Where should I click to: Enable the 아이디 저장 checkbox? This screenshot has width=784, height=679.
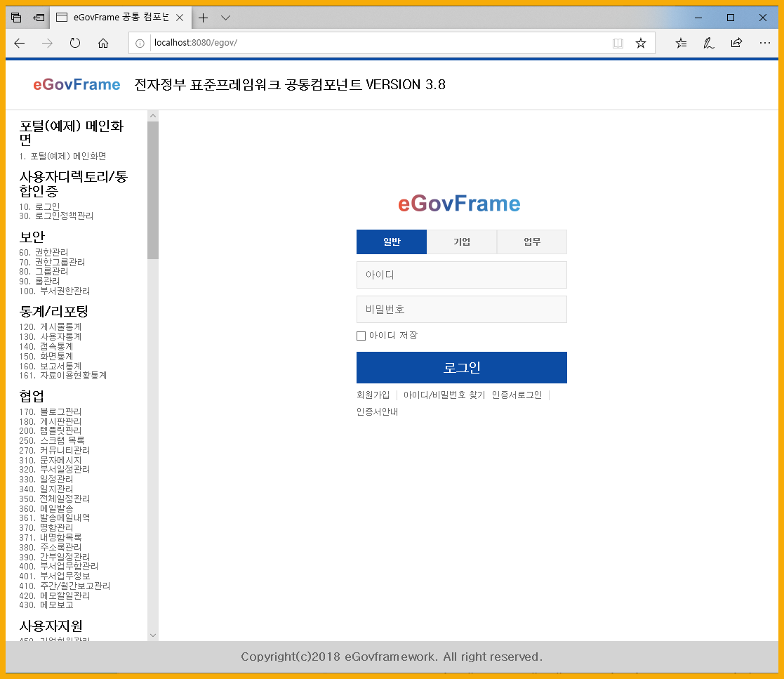361,336
